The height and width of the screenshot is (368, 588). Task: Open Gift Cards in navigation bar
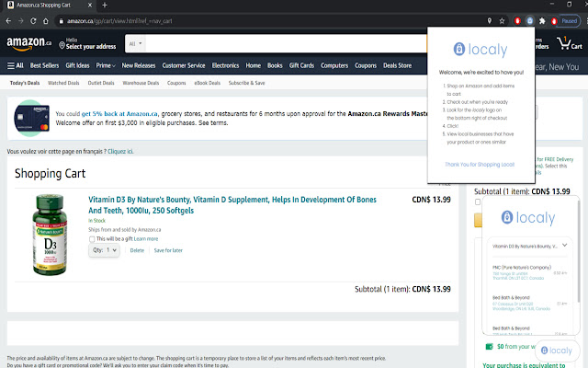click(x=301, y=65)
